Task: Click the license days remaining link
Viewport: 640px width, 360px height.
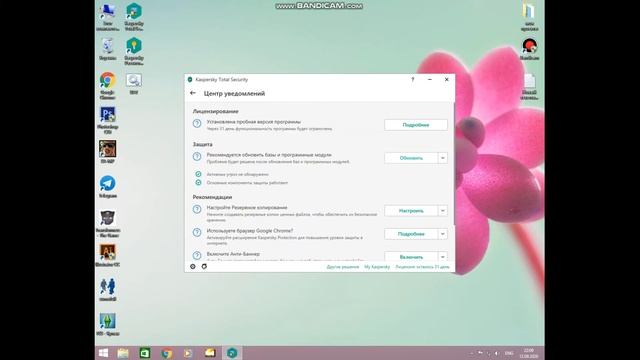Action: 422,267
